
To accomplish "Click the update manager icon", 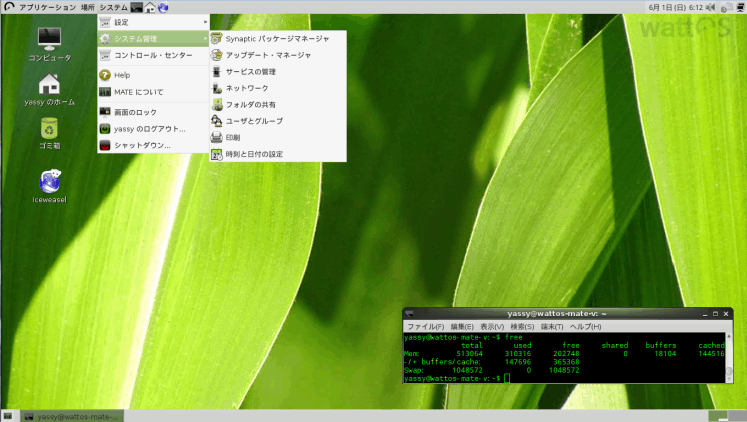I will [x=217, y=55].
